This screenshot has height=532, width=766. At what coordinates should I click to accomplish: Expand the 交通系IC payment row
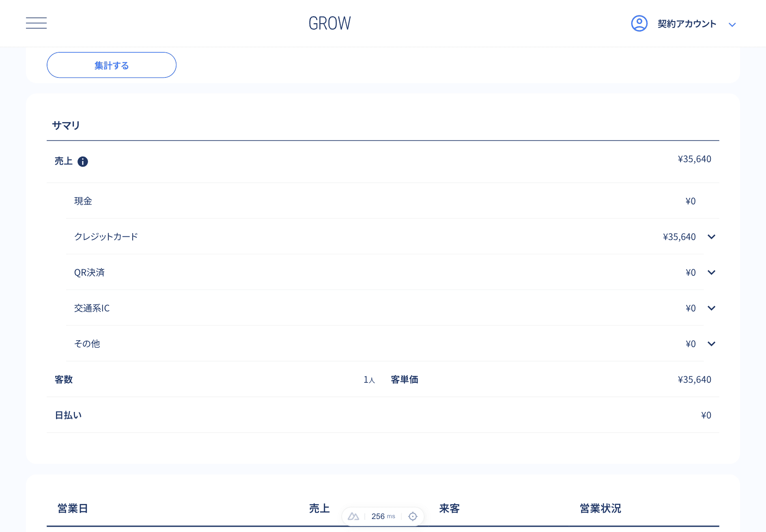[x=711, y=308]
